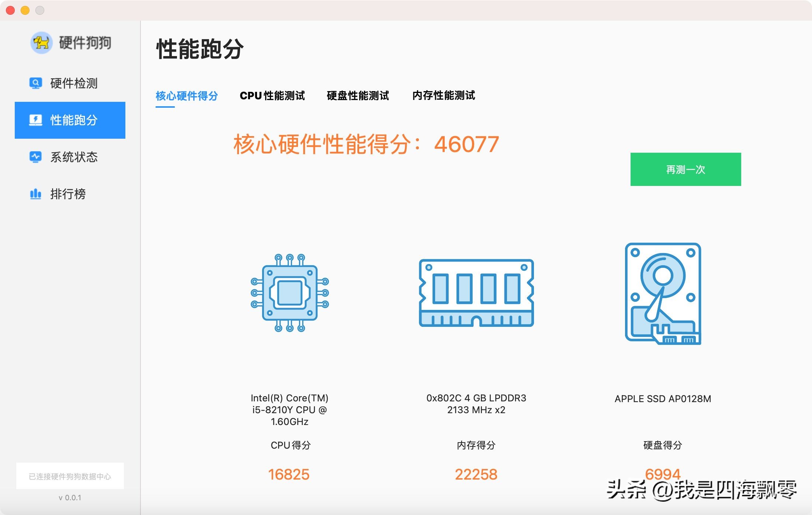Click the hard disk illustration
The width and height of the screenshot is (812, 515).
[x=663, y=293]
